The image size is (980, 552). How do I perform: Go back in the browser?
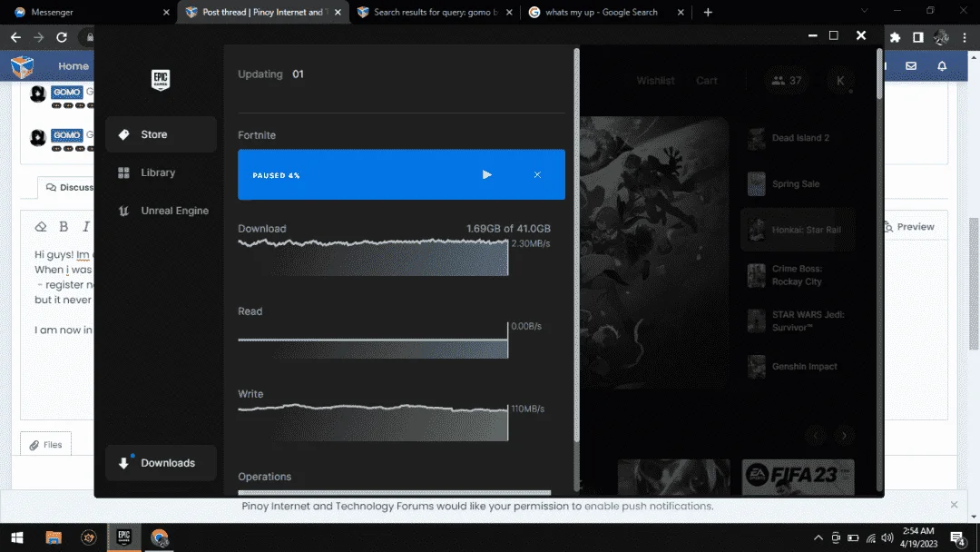[x=15, y=37]
